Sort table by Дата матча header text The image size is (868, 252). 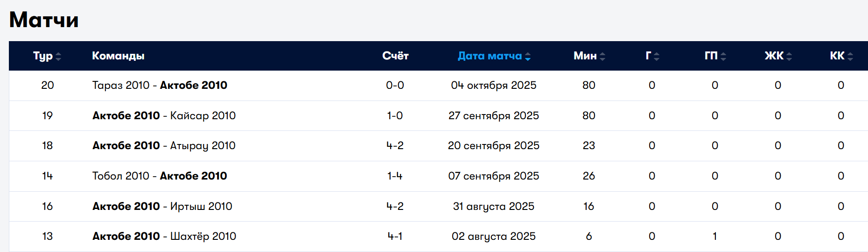click(490, 56)
